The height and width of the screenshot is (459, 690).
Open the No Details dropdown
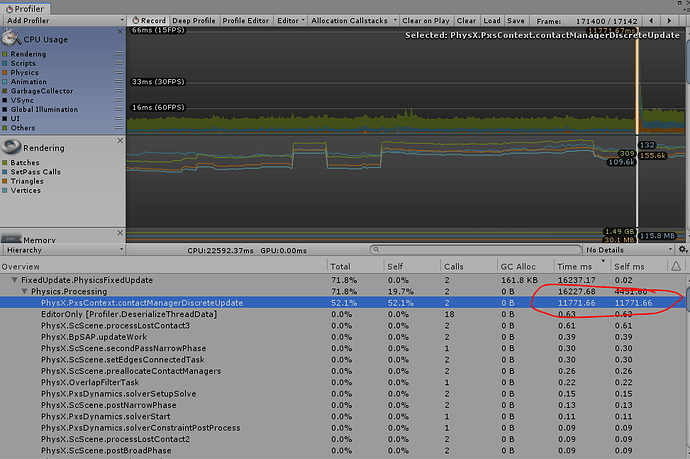(630, 250)
